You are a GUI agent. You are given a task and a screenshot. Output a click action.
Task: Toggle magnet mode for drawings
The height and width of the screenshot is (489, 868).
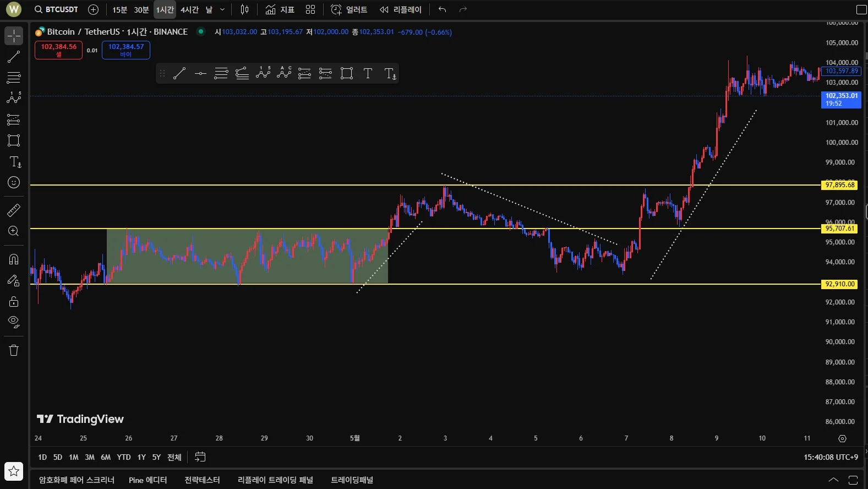14,259
